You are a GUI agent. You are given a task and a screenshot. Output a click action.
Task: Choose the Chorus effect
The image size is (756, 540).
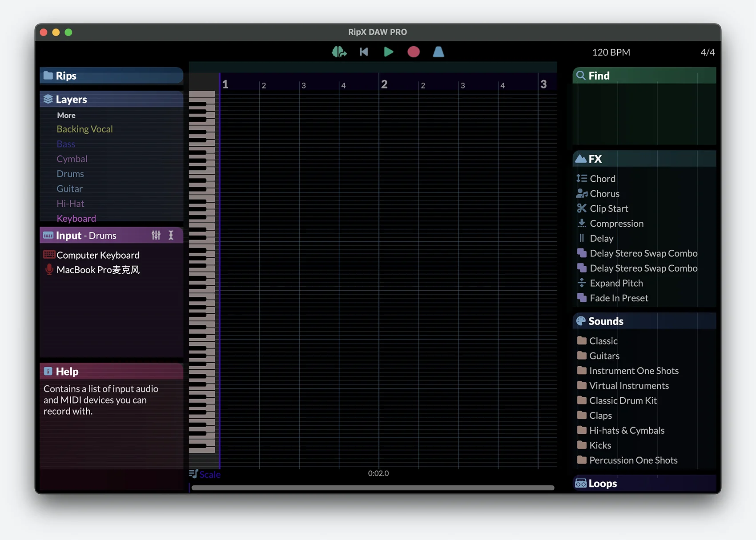pos(604,194)
